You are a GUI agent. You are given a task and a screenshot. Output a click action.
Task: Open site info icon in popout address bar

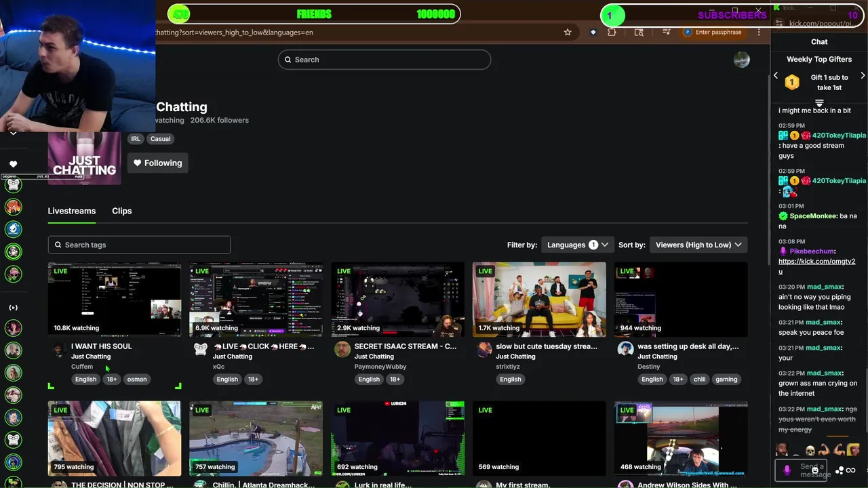(x=778, y=24)
